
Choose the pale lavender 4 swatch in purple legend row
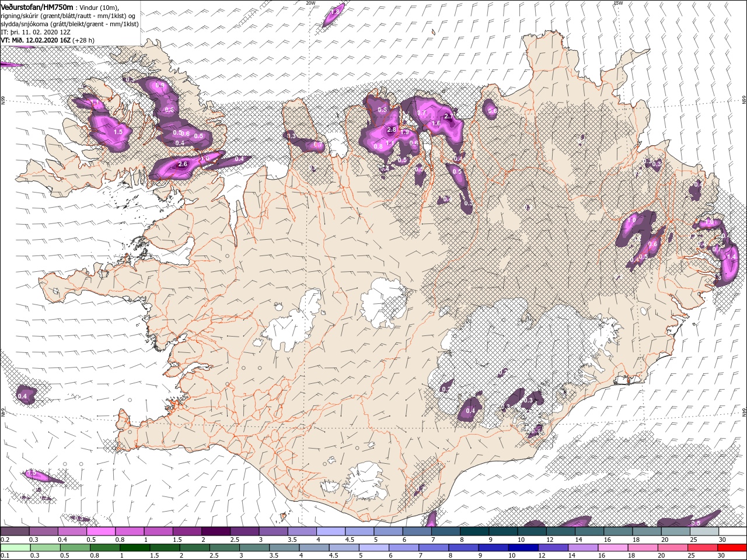[330, 531]
